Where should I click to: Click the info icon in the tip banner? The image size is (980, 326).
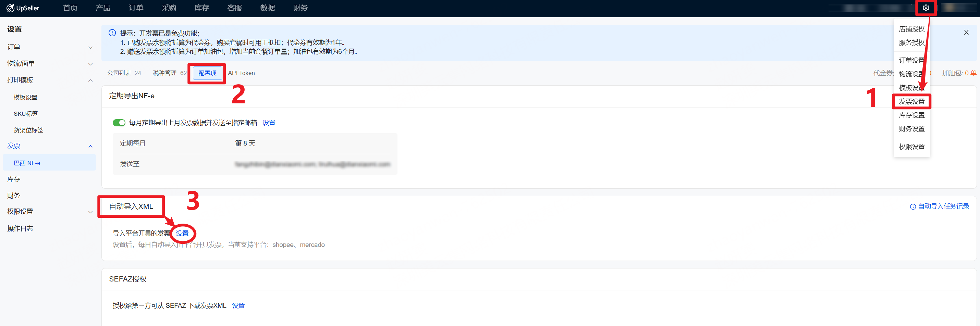[x=112, y=33]
